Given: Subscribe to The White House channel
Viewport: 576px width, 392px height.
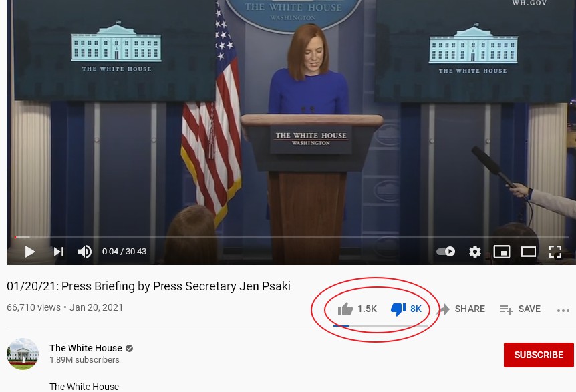Looking at the screenshot, I should [539, 355].
